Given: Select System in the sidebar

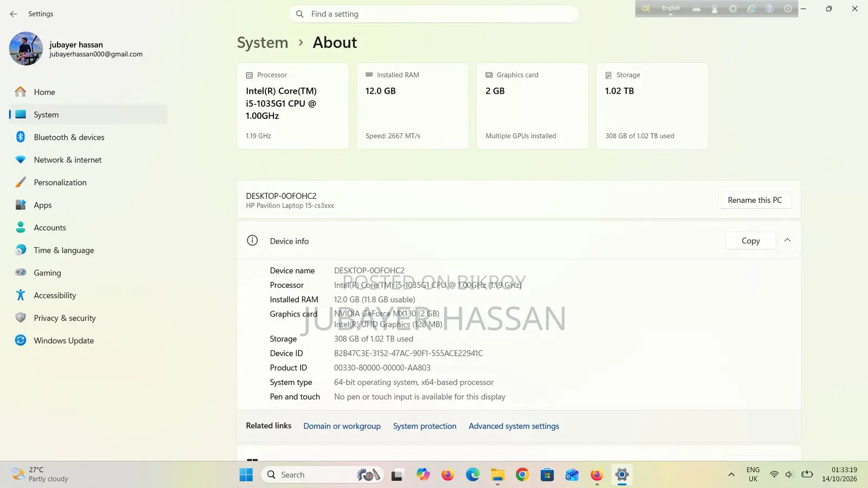Looking at the screenshot, I should point(88,115).
